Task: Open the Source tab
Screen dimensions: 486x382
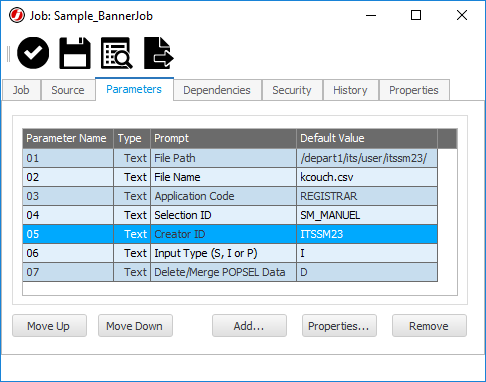Action: pyautogui.click(x=68, y=90)
